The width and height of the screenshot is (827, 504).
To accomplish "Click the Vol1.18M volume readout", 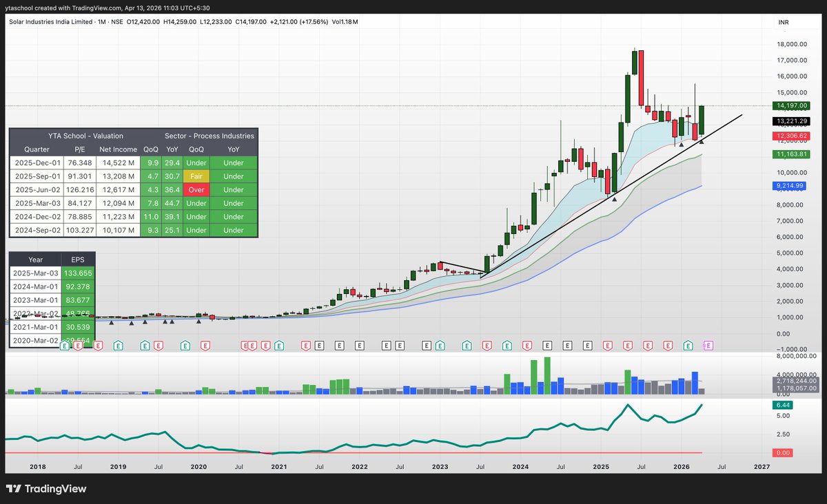I will pos(345,22).
